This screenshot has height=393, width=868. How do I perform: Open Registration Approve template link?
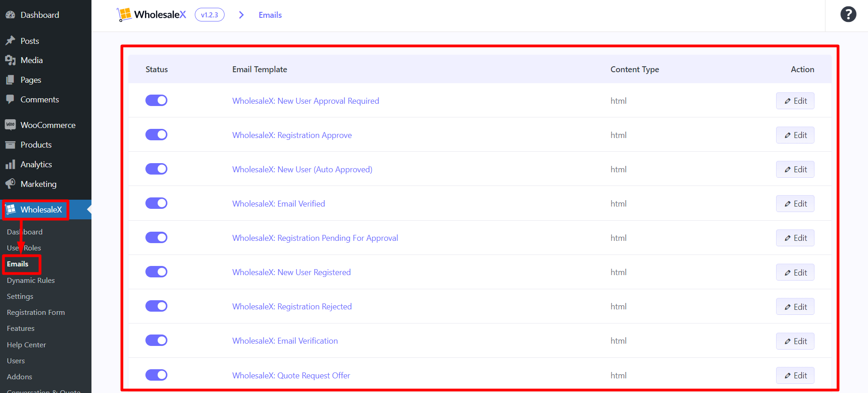coord(292,135)
